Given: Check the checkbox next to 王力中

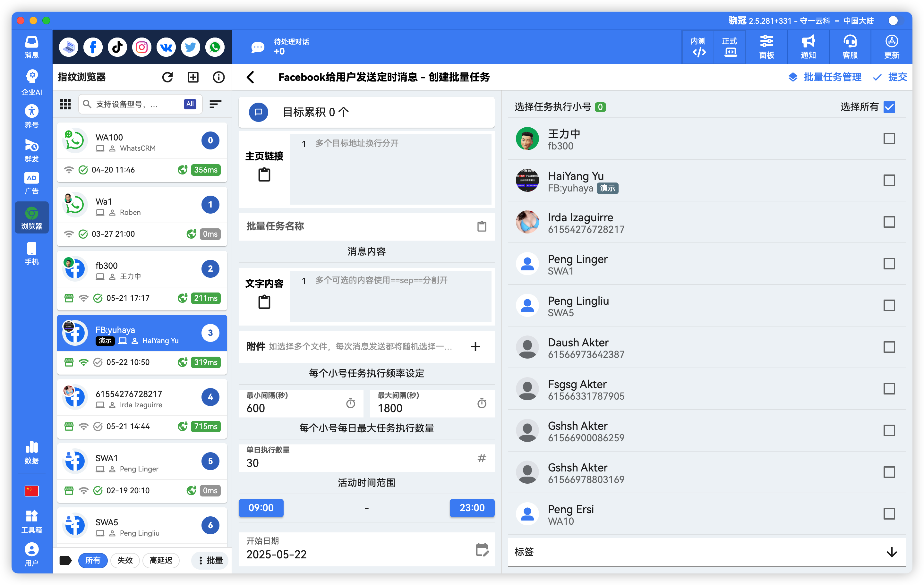Looking at the screenshot, I should tap(889, 139).
